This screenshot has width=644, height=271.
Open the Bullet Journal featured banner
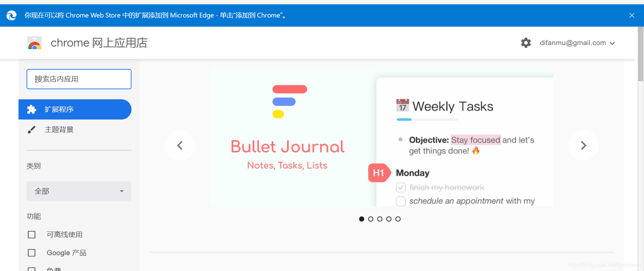[382, 138]
